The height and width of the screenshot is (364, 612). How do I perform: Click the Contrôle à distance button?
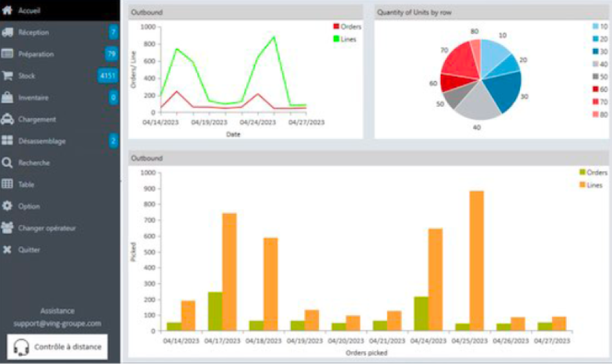tap(57, 347)
